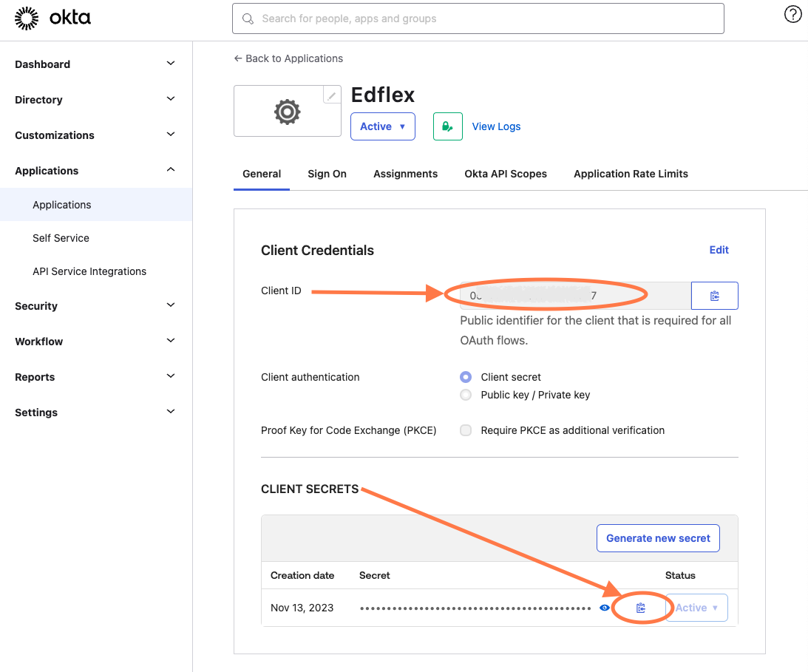Open Applications submenu item in sidebar
Screen dimensions: 808x672
(96, 205)
